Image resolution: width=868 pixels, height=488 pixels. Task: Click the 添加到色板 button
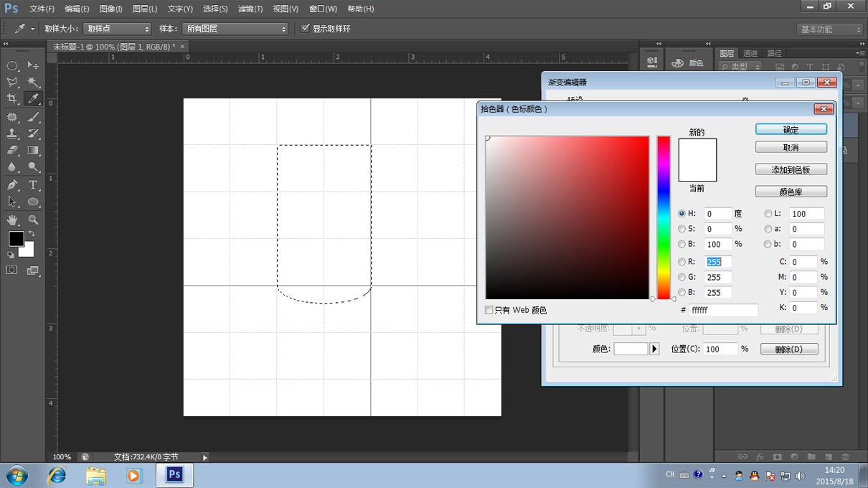791,170
